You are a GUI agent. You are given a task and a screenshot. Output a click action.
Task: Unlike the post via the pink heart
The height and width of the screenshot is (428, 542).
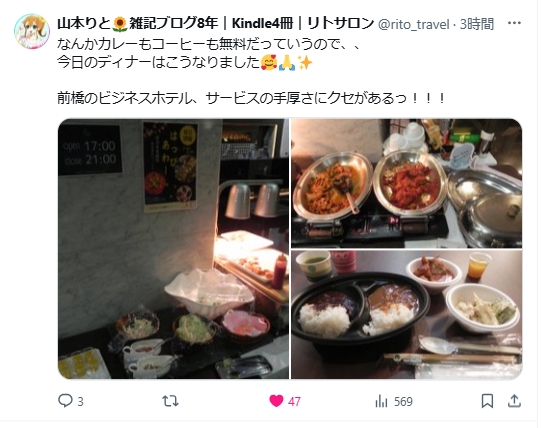pyautogui.click(x=276, y=401)
